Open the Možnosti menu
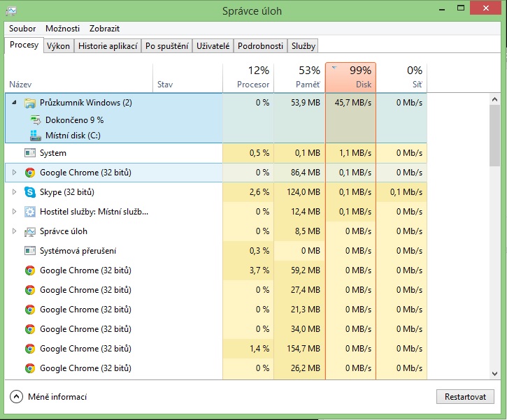This screenshot has height=420, width=507. tap(62, 29)
